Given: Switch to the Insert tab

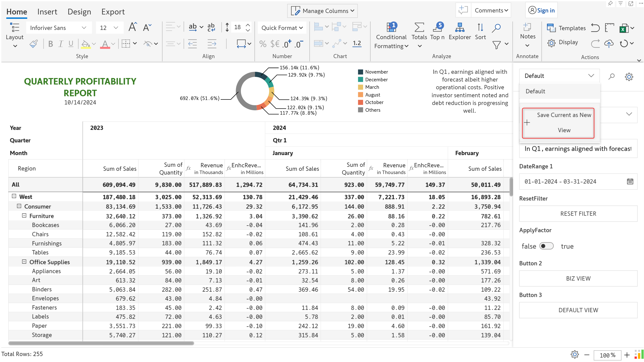Looking at the screenshot, I should pos(47,12).
